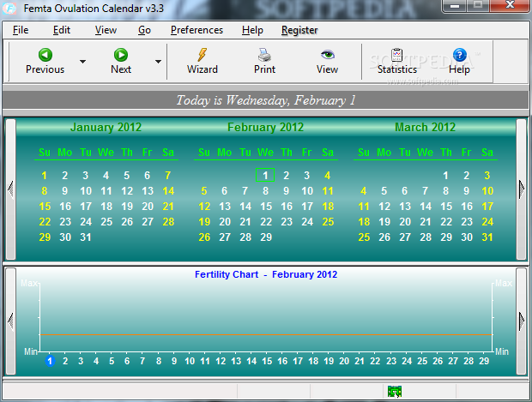The height and width of the screenshot is (402, 532).
Task: Open the Preferences menu
Action: coord(196,30)
